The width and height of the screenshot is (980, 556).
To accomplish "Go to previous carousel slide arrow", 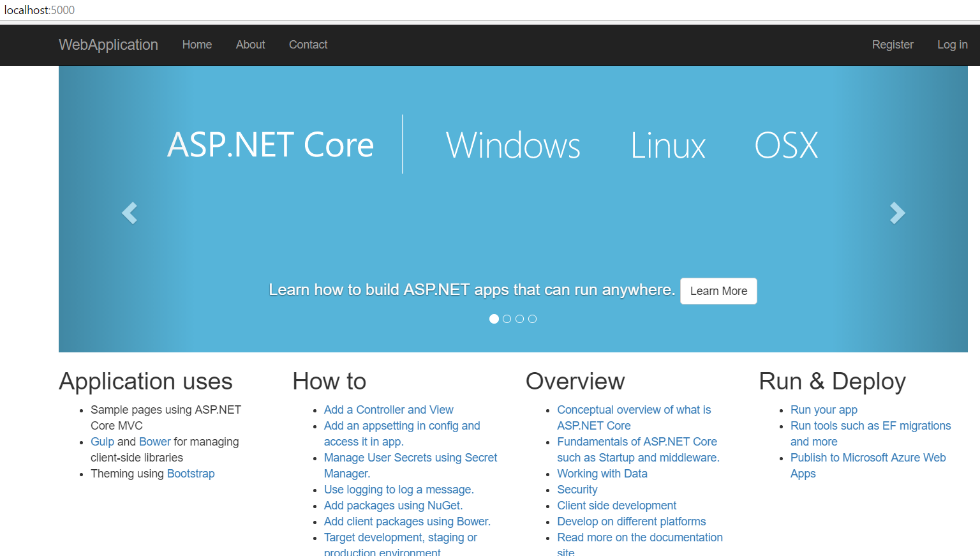I will tap(130, 213).
